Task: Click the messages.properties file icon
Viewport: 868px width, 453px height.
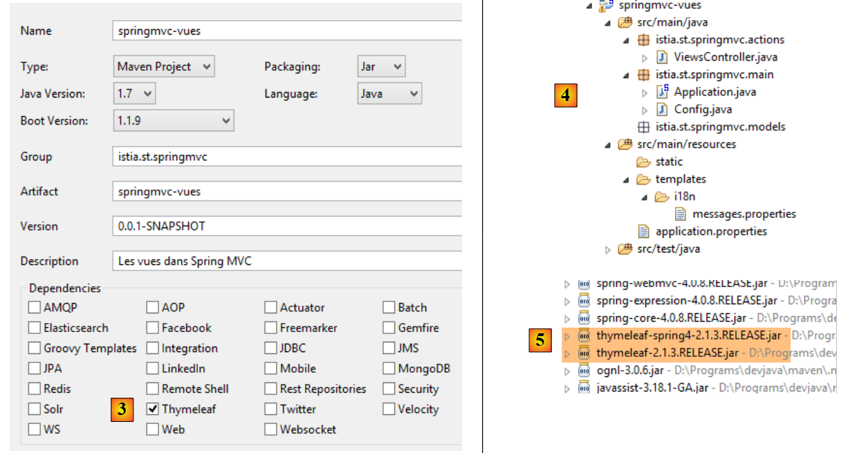Action: click(681, 214)
